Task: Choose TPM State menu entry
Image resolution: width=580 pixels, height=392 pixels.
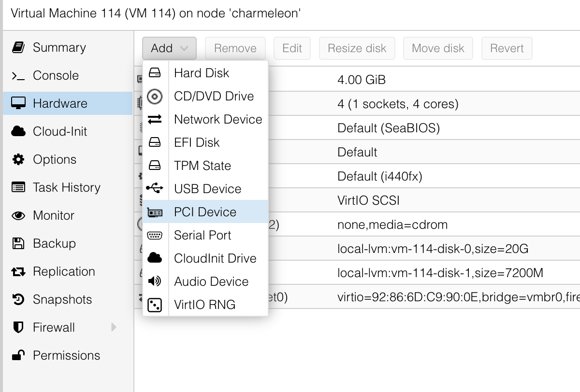Action: [x=203, y=166]
